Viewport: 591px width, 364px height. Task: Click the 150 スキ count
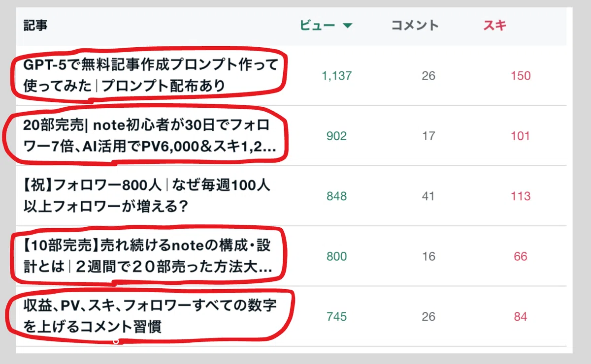point(521,76)
